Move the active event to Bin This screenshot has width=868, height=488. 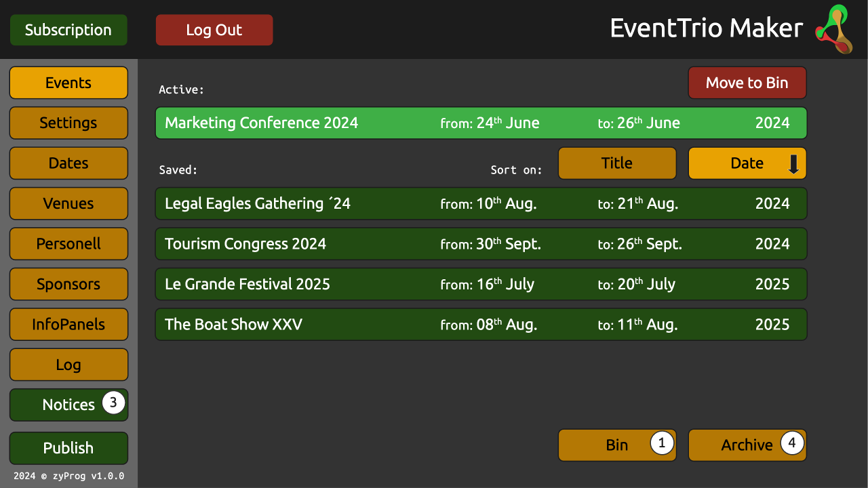click(x=747, y=83)
